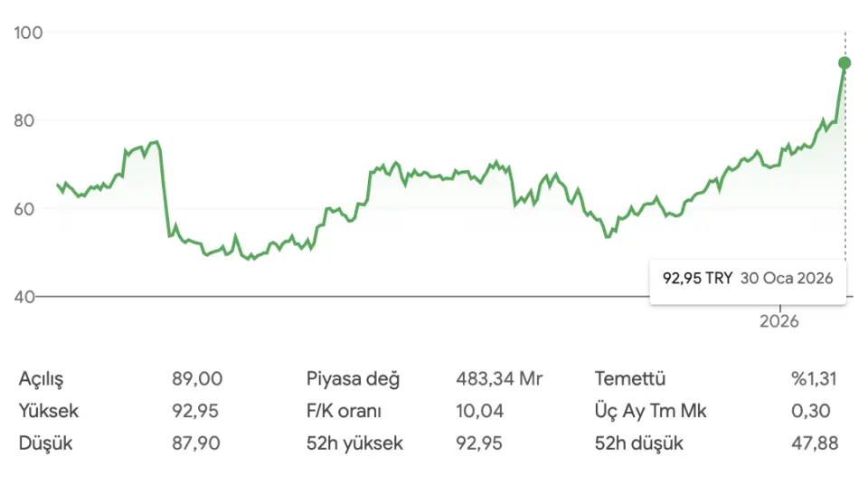Viewport: 868px width, 485px height.
Task: Click the 483,34 Mr market cap value
Action: click(499, 378)
